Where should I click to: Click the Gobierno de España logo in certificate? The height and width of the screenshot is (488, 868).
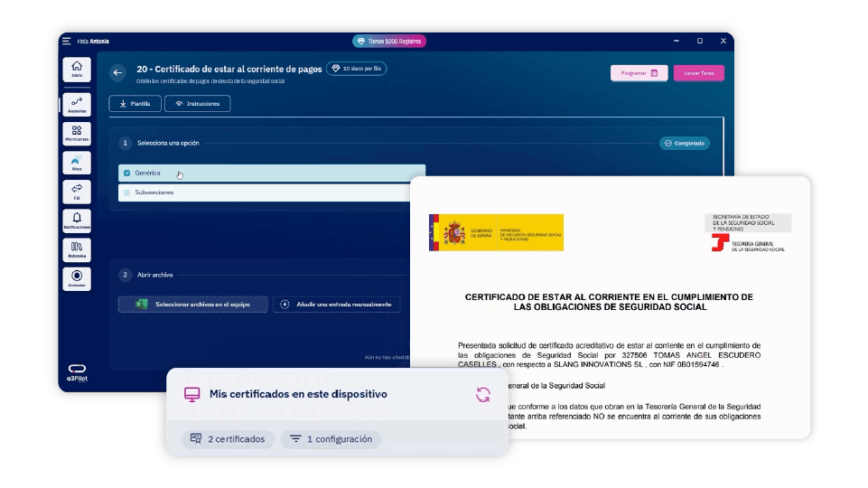[x=496, y=232]
